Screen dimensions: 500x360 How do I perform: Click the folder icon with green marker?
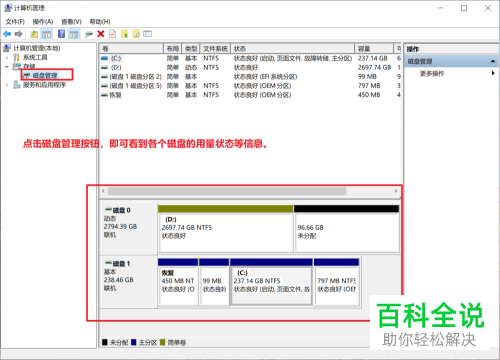[124, 34]
